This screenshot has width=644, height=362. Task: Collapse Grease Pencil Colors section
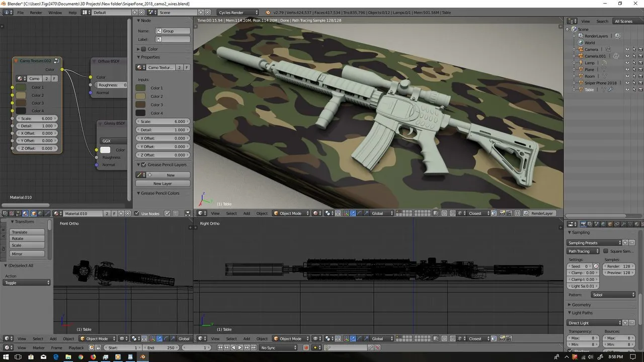pyautogui.click(x=139, y=193)
